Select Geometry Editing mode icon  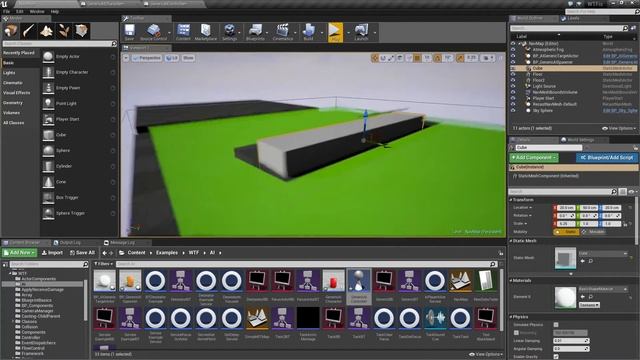(x=81, y=31)
